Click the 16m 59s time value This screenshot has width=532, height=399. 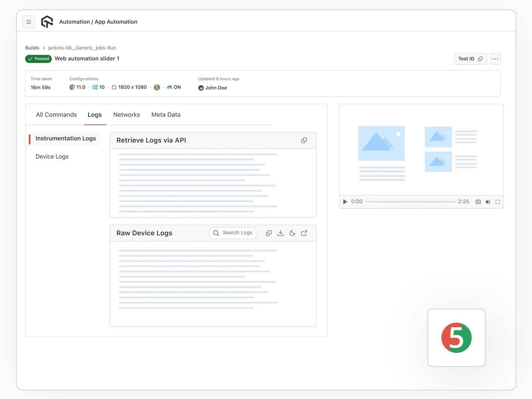41,87
